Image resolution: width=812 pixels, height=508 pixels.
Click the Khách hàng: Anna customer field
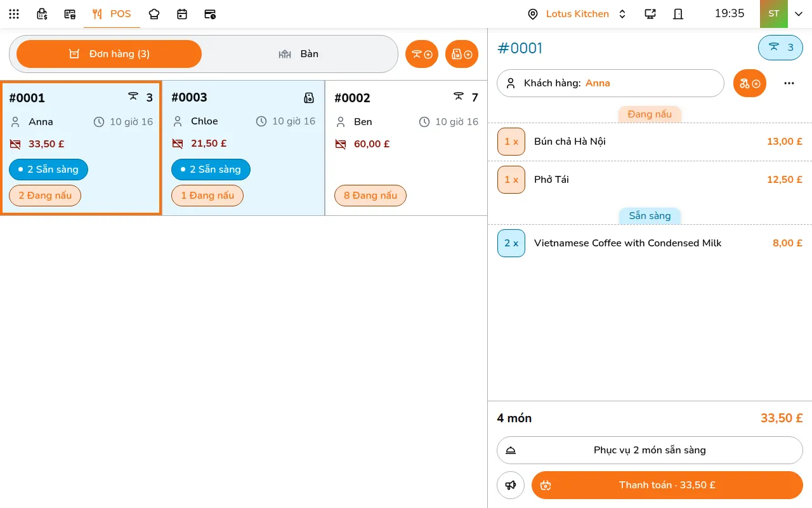(610, 83)
